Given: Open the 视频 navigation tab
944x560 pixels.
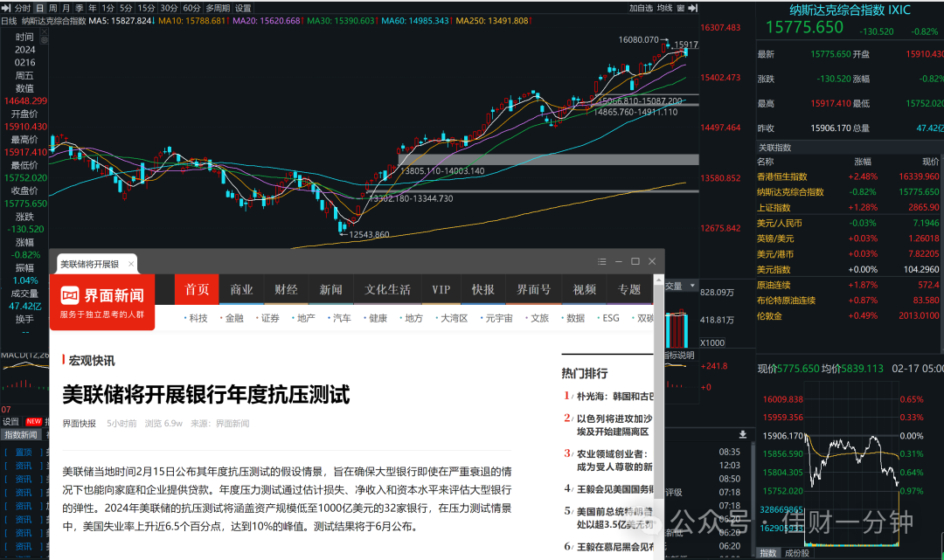Looking at the screenshot, I should (584, 289).
